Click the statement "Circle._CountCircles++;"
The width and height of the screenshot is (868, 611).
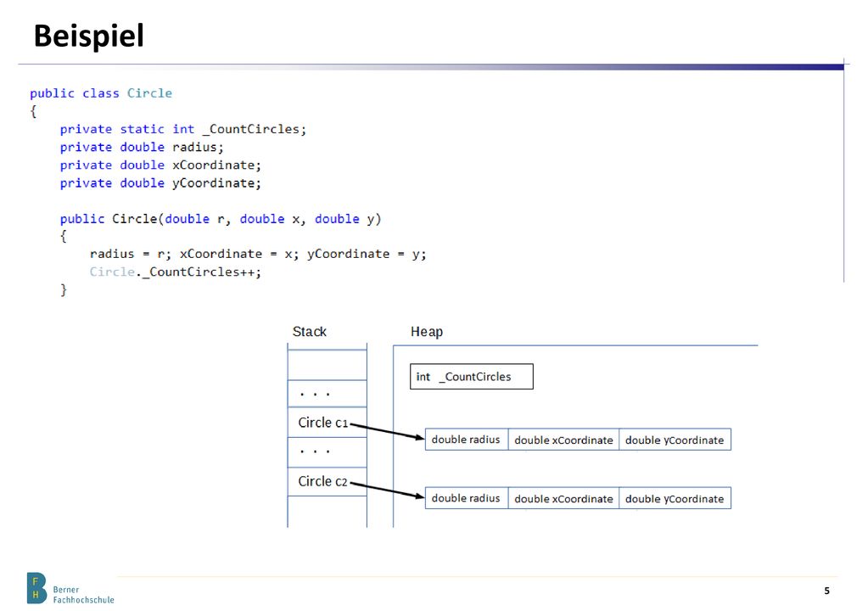pos(176,272)
